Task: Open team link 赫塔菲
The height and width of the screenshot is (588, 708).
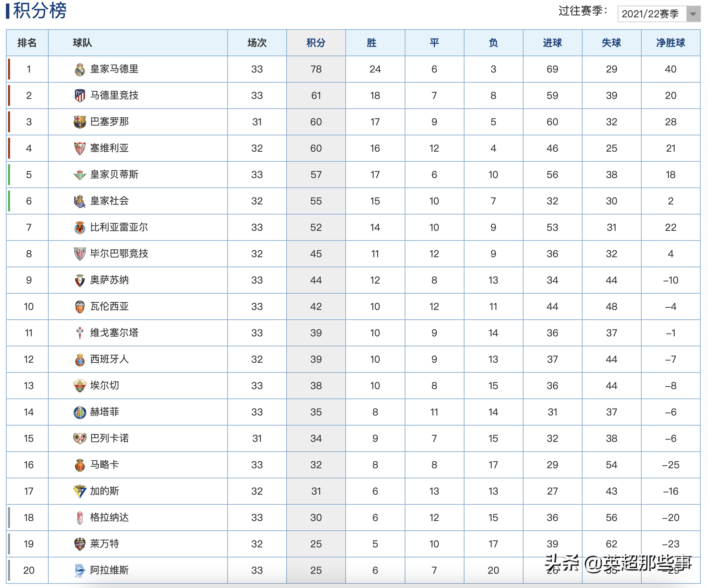Action: (x=105, y=412)
